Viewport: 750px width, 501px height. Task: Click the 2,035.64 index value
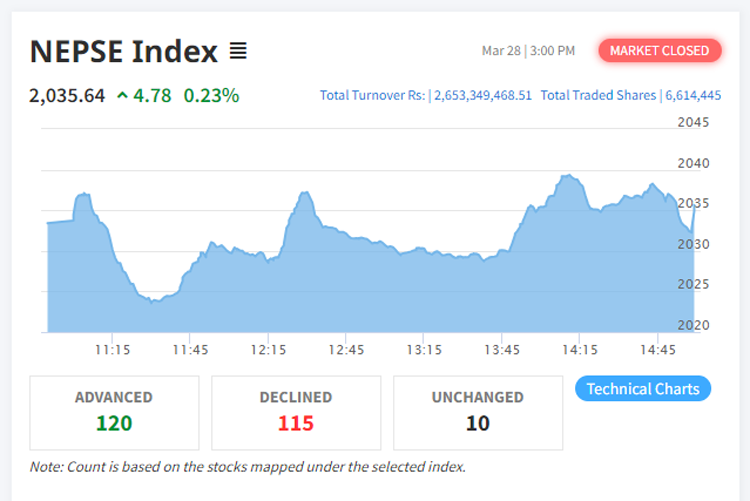[x=67, y=96]
